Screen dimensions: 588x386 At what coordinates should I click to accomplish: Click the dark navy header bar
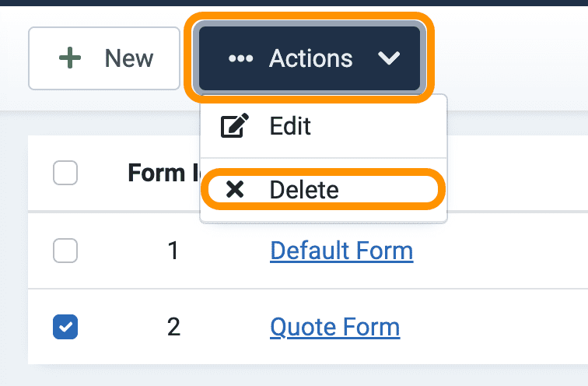[x=294, y=2]
